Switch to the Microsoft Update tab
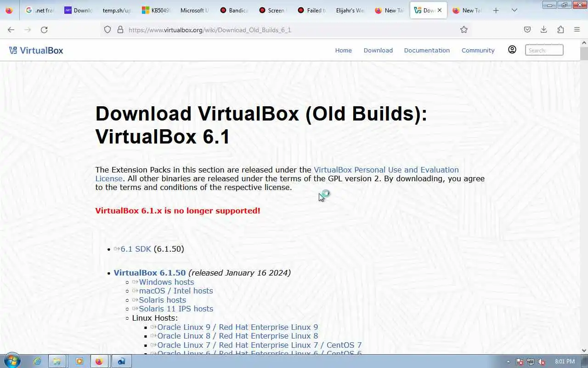The width and height of the screenshot is (588, 368). coord(194,10)
